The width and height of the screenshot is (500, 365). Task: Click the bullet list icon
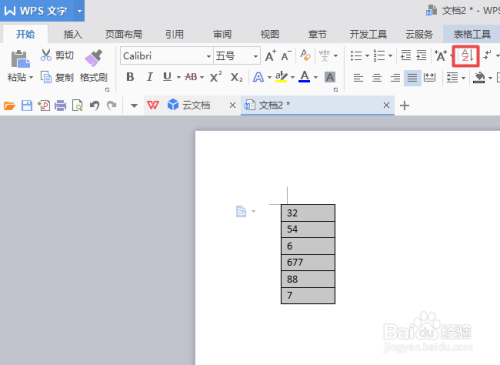(356, 56)
